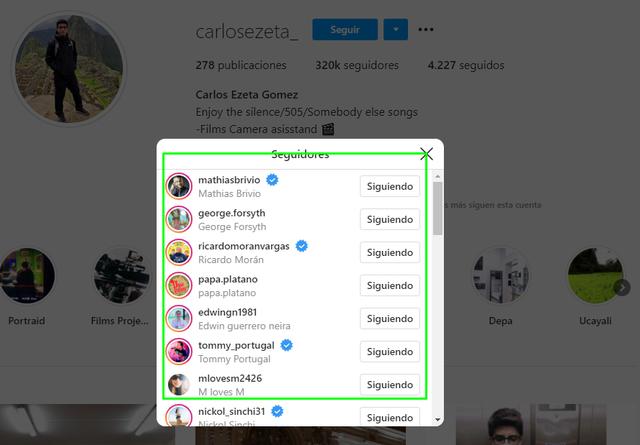Click the scrollbar down arrow in followers list
Viewport: 640px width, 445px height.
click(x=438, y=419)
